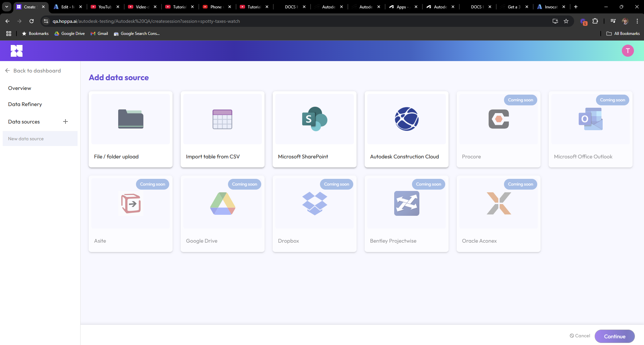This screenshot has width=644, height=345.
Task: Choose the CSV table icon
Action: coord(222,119)
